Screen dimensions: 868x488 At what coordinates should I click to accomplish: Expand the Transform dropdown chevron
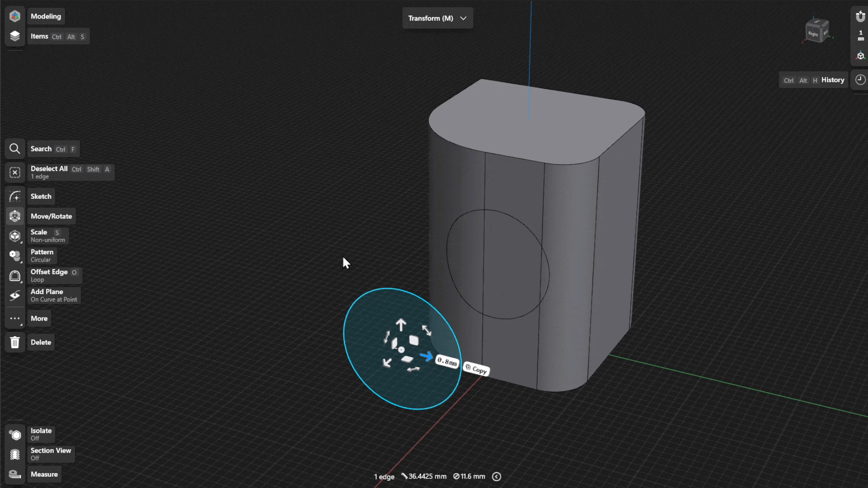tap(463, 18)
